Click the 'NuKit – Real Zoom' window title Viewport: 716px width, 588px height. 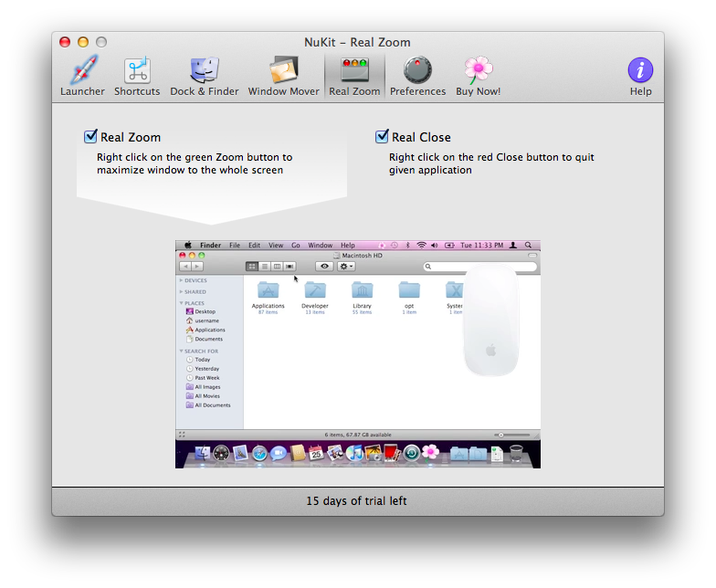pos(358,42)
